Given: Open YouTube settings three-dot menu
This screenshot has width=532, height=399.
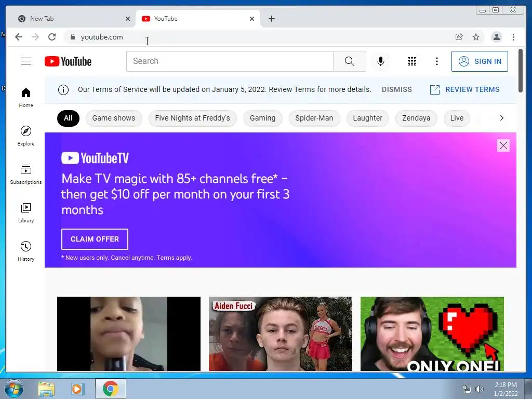Looking at the screenshot, I should [436, 61].
